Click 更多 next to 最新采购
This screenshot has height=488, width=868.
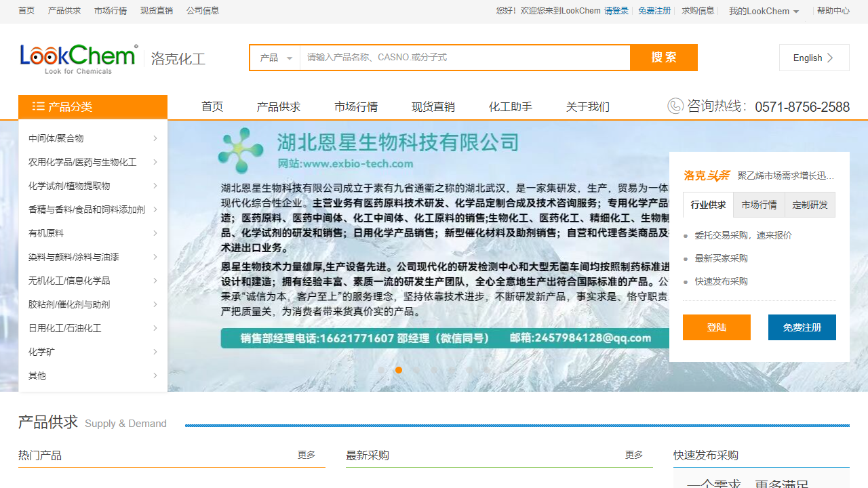tap(634, 455)
